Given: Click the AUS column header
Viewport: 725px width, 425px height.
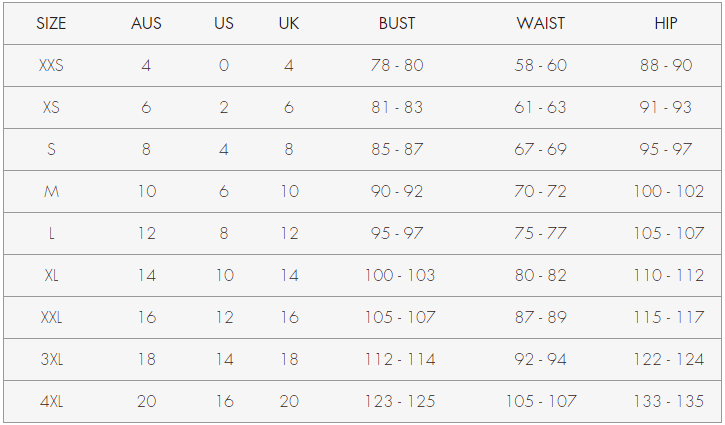Looking at the screenshot, I should point(146,23).
